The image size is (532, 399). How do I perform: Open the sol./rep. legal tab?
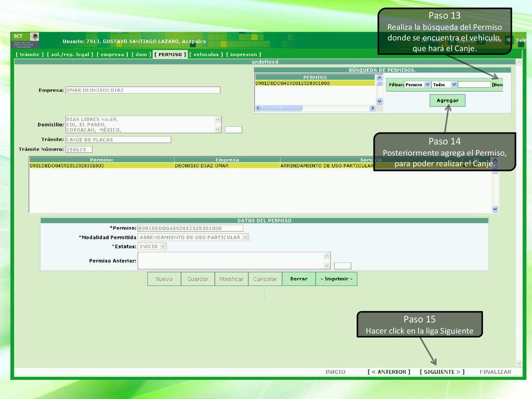70,54
